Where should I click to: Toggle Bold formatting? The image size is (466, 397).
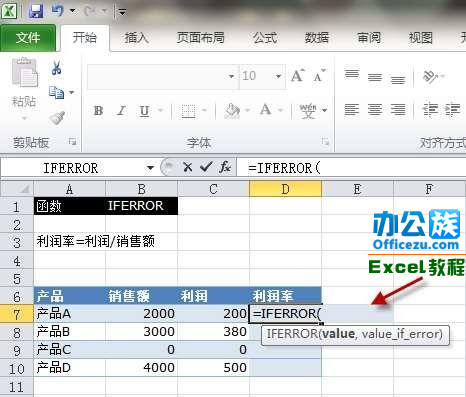coord(98,110)
